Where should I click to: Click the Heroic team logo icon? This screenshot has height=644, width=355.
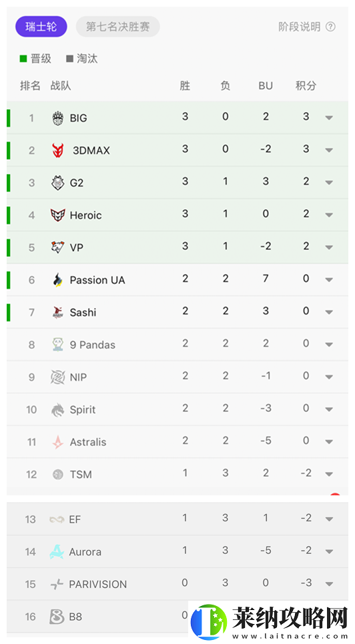(x=58, y=215)
